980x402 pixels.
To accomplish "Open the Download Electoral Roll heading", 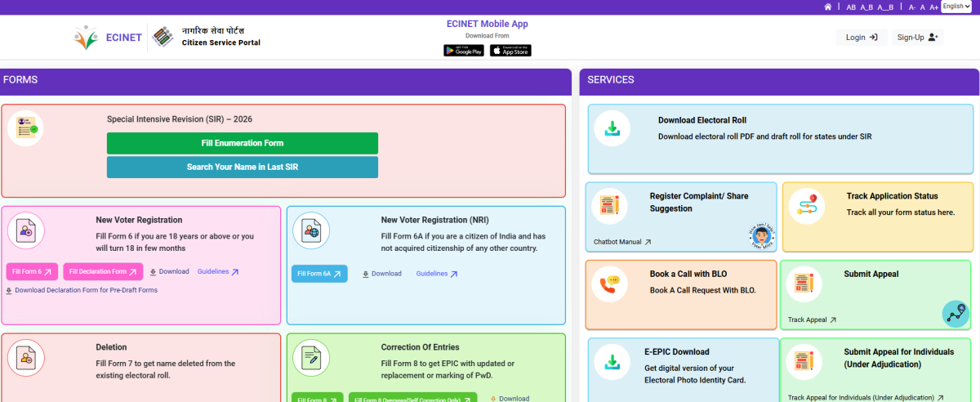I will click(x=702, y=120).
